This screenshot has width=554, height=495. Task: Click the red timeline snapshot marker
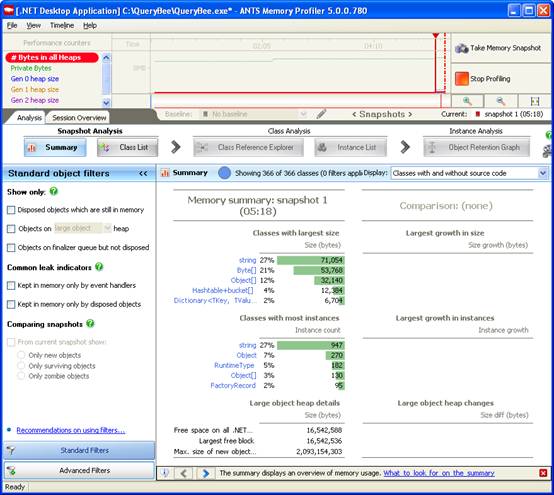coord(436,36)
